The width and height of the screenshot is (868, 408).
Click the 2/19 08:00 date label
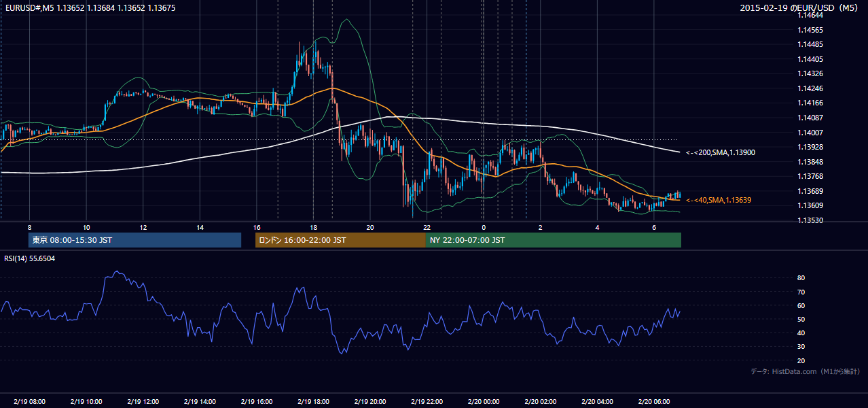29,402
